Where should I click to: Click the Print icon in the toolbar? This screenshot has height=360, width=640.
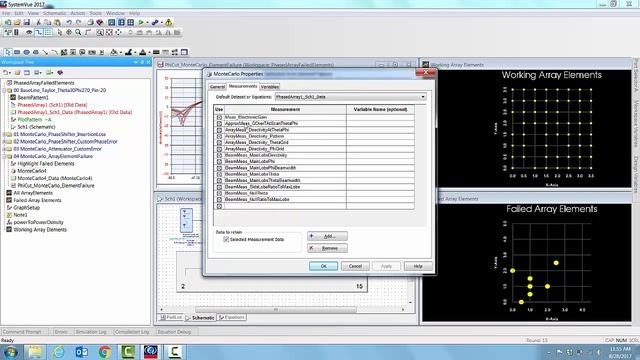coord(90,22)
